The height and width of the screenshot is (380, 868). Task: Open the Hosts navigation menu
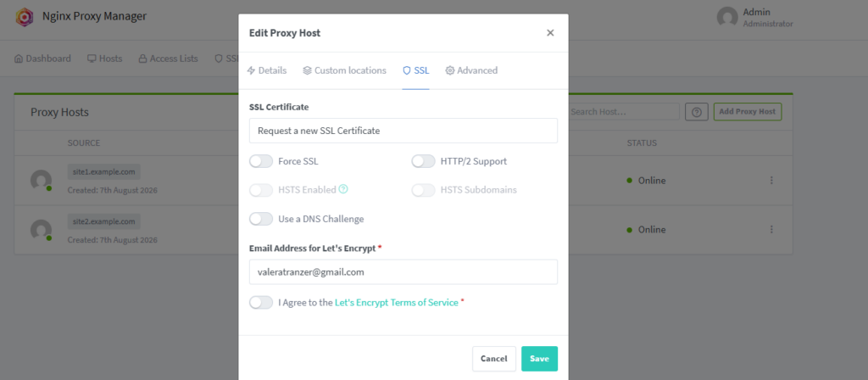point(104,59)
